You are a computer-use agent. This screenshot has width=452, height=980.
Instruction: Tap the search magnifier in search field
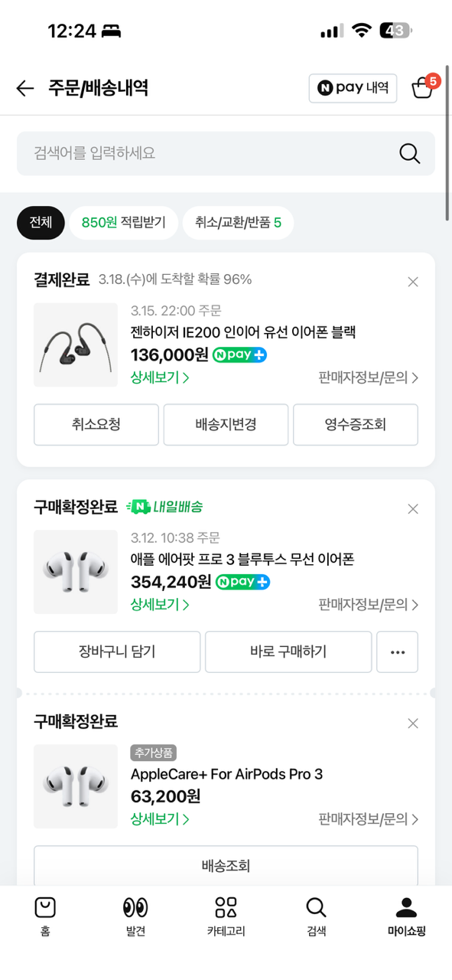pos(410,153)
